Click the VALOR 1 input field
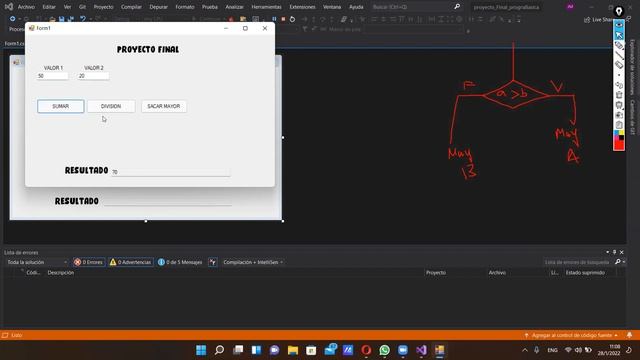The width and height of the screenshot is (640, 360). point(52,76)
